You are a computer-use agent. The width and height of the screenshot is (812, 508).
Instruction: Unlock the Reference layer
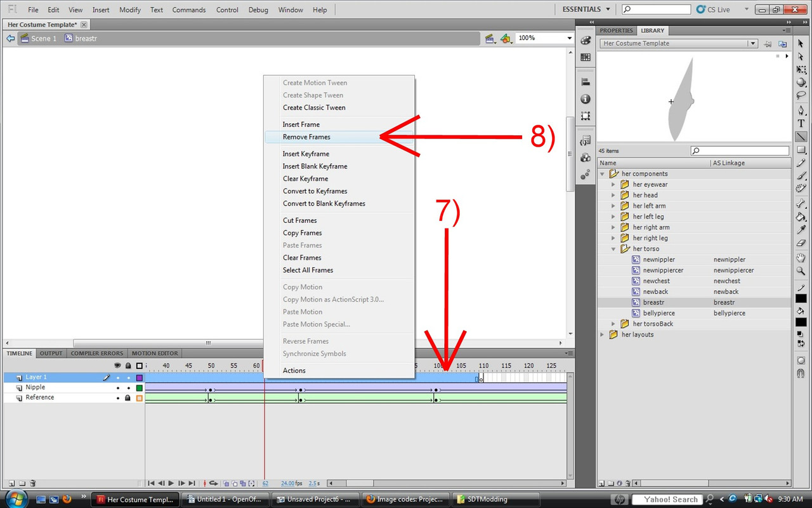tap(128, 398)
